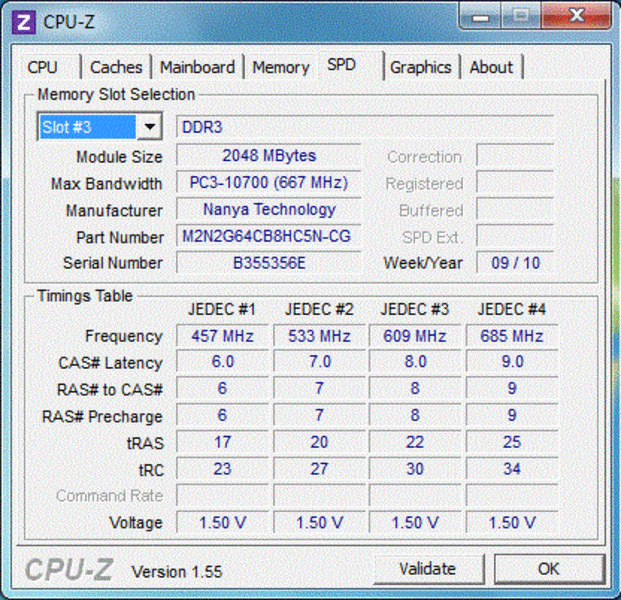Click the JEDEC #1 Frequency 457 MHz cell
621x600 pixels.
(221, 336)
